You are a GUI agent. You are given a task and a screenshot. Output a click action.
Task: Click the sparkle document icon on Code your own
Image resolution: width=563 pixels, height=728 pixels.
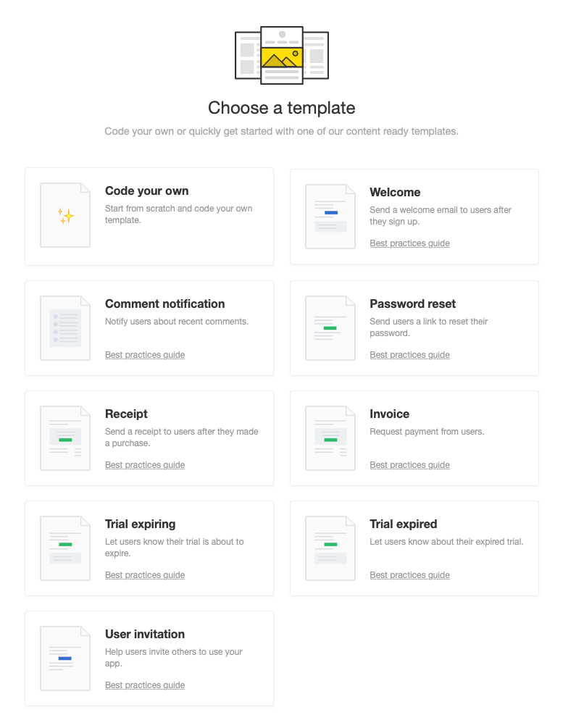point(64,214)
